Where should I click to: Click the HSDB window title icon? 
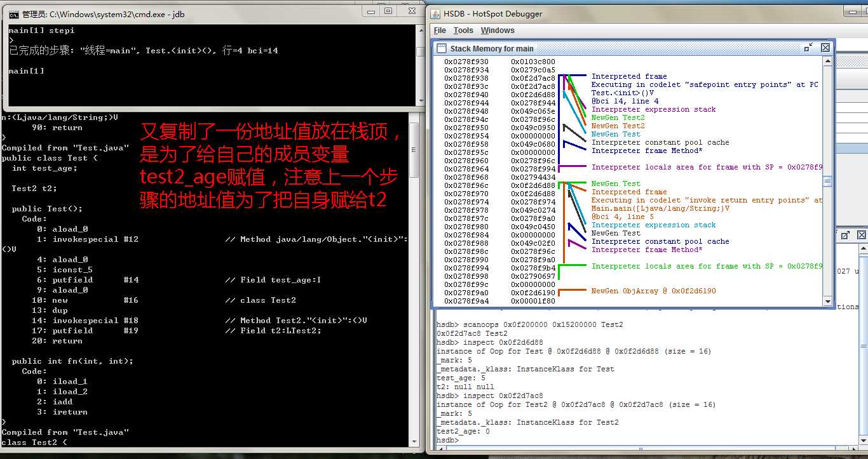[x=436, y=13]
